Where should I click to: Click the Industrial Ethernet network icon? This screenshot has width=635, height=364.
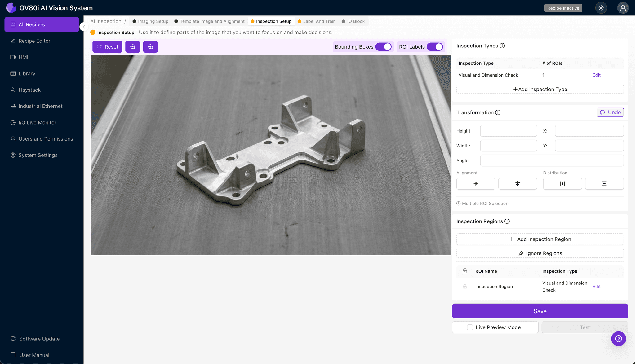[13, 106]
